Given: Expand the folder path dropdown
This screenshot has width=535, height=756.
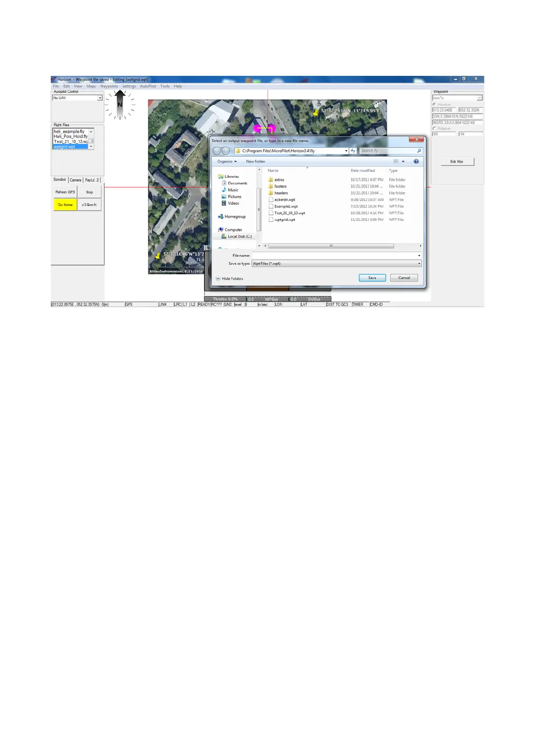Looking at the screenshot, I should (346, 151).
